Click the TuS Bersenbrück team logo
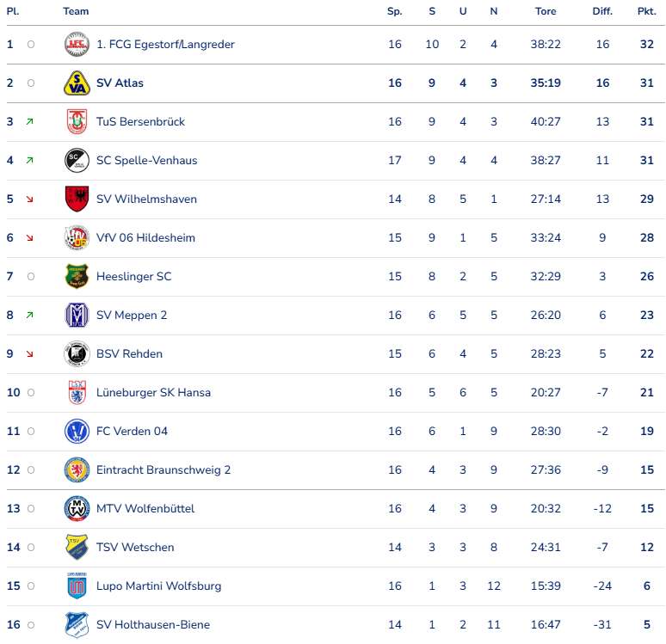666x644 pixels. pos(77,122)
